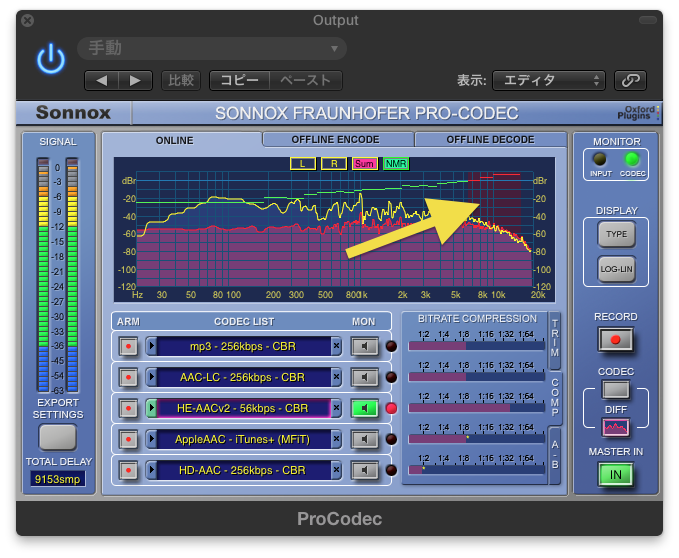This screenshot has height=558, width=679.
Task: Click the コピー copy button
Action: pyautogui.click(x=239, y=81)
